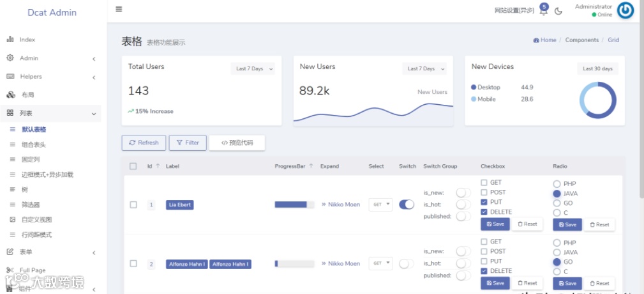Reset the row 1 Radio selection
The width and height of the screenshot is (644, 294).
[599, 224]
